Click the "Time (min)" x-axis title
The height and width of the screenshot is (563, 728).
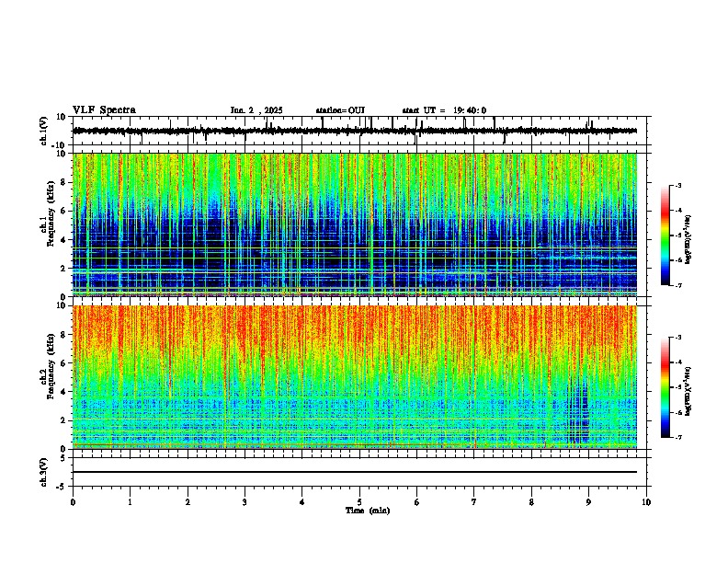368,511
